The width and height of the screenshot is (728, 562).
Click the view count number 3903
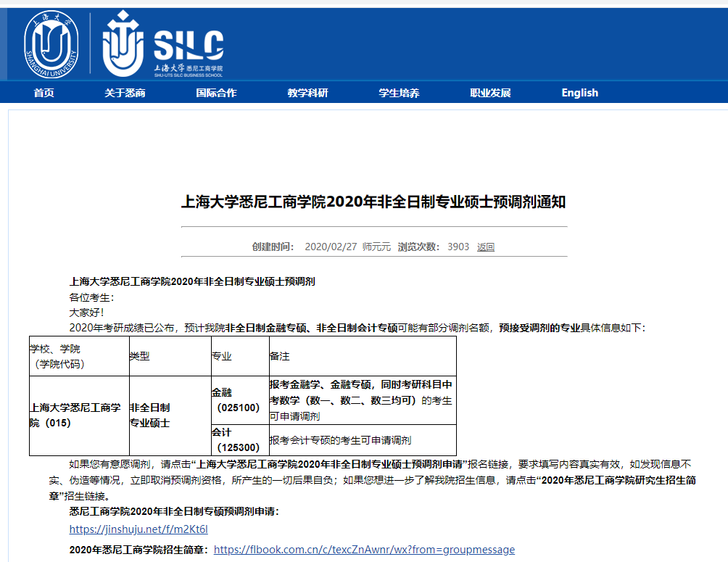458,247
